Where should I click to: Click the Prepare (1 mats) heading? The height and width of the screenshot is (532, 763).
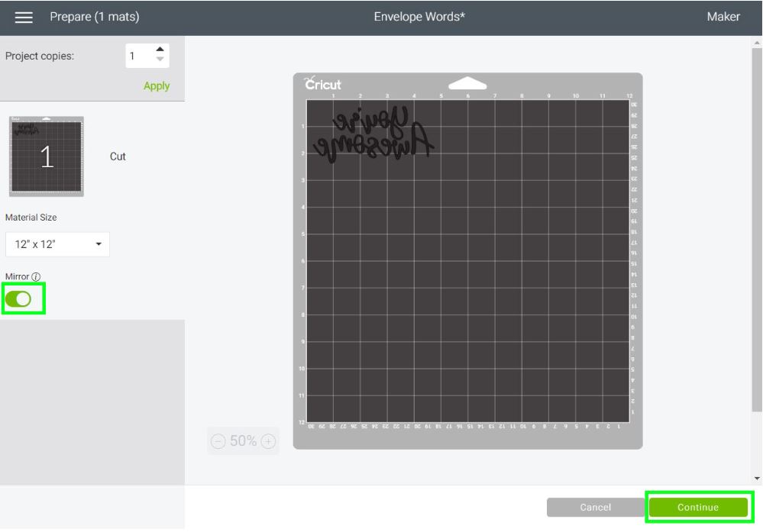tap(94, 17)
